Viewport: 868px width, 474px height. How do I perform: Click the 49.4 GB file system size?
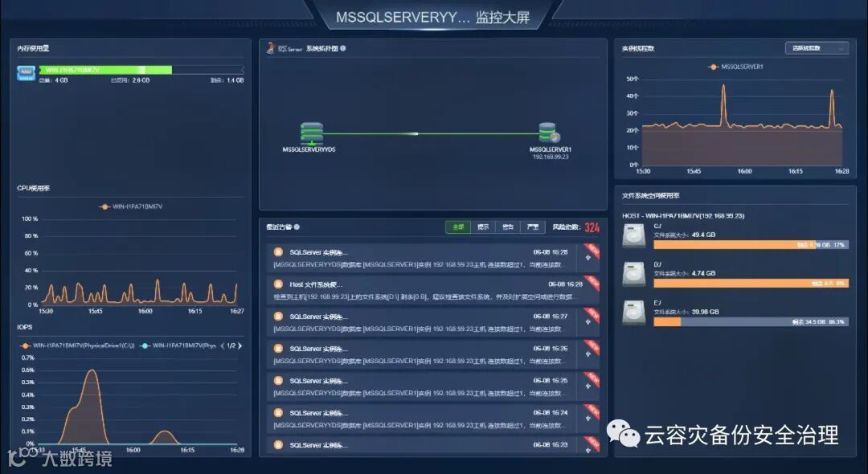(703, 235)
